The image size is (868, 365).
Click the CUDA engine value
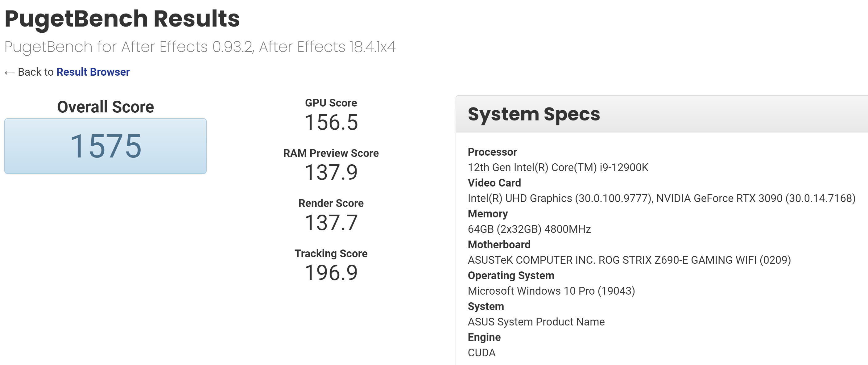(482, 353)
